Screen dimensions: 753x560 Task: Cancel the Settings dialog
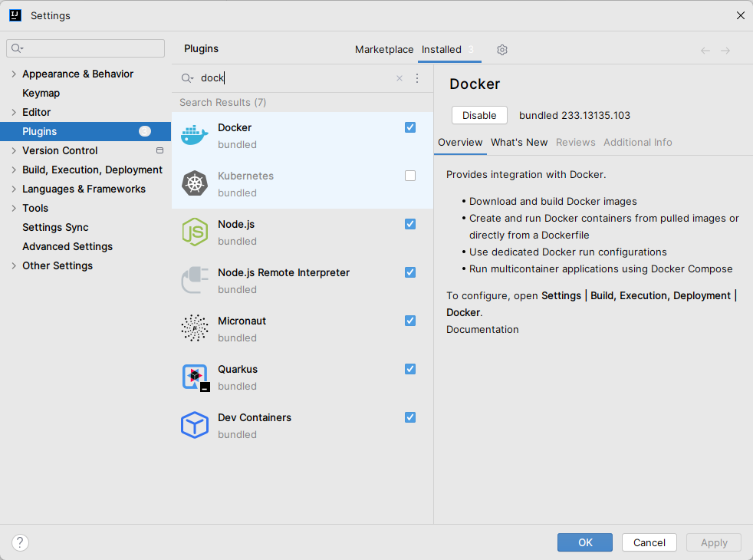[x=649, y=542]
